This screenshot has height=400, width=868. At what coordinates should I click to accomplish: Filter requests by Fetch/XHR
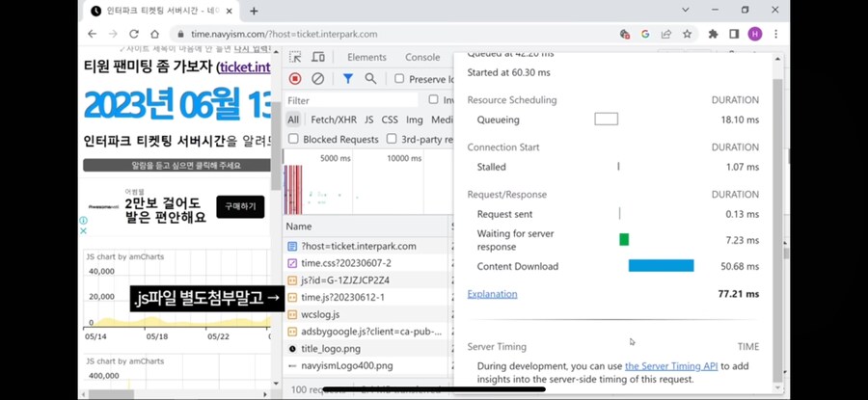pos(334,120)
